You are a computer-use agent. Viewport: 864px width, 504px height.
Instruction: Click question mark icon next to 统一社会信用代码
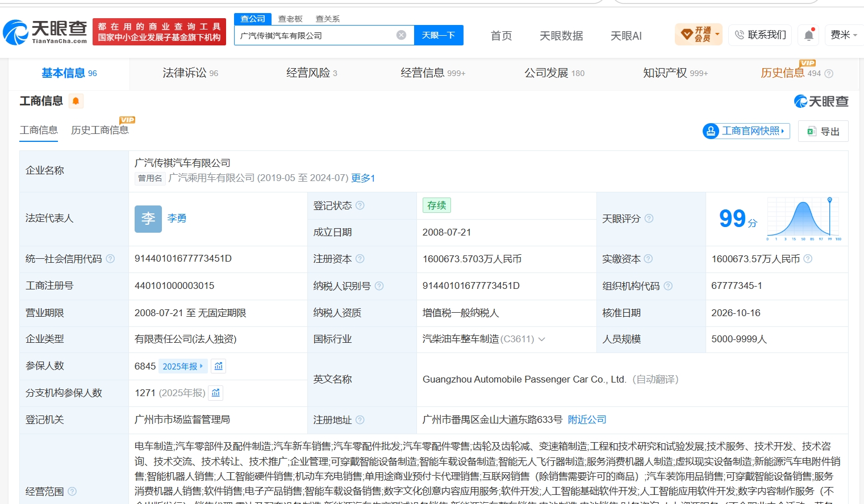coord(110,259)
